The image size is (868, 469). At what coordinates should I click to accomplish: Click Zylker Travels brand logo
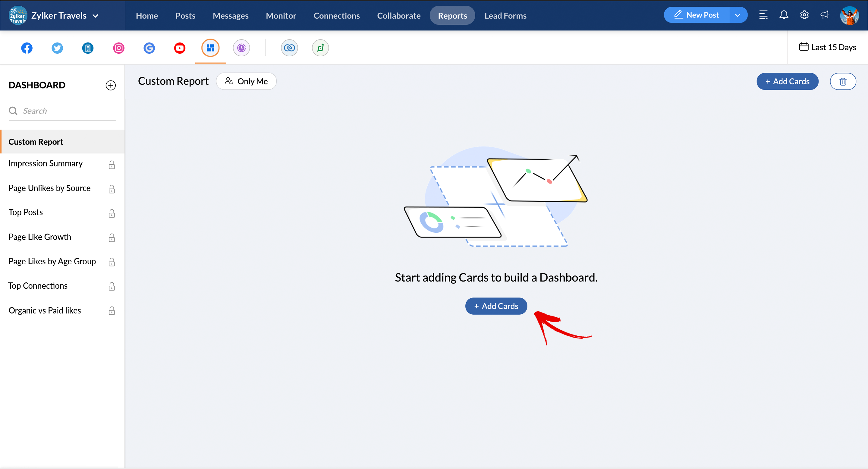(17, 15)
